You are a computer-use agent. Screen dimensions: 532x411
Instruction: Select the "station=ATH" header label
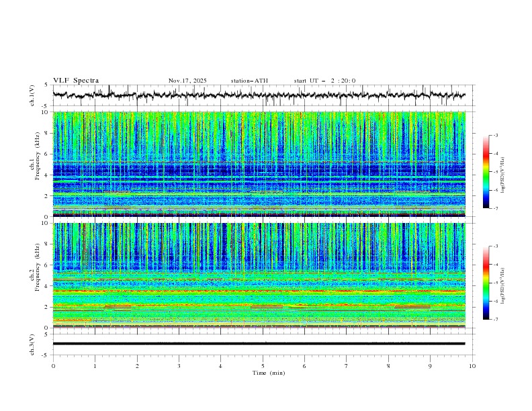[x=249, y=81]
